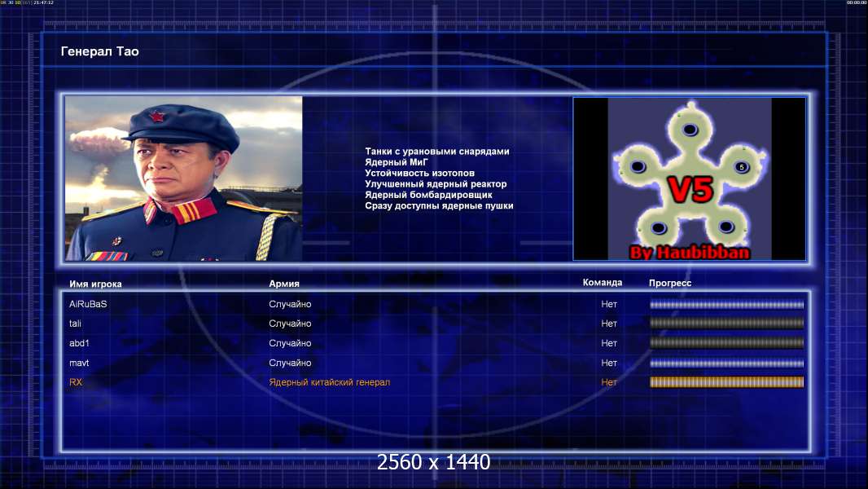868x489 pixels.
Task: Click the General Tao portrait image
Action: click(184, 178)
